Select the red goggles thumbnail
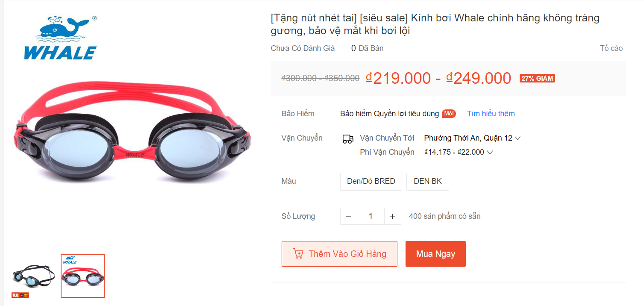644x306 pixels. (x=82, y=276)
